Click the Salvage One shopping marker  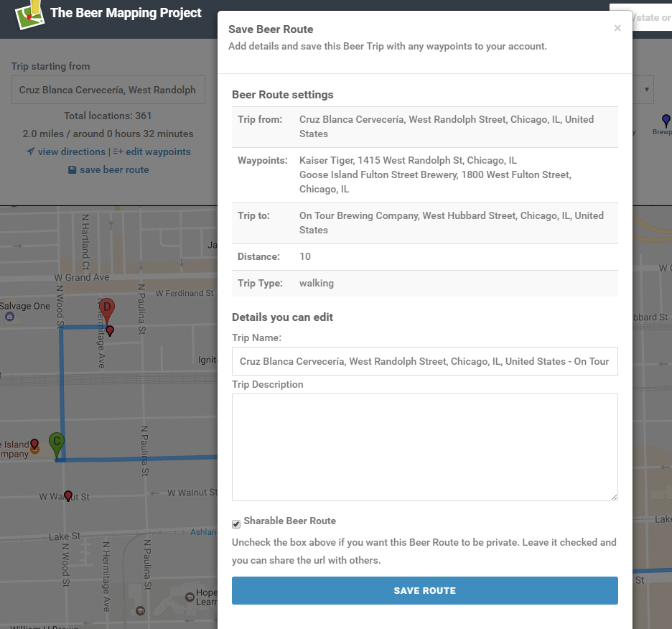9,317
